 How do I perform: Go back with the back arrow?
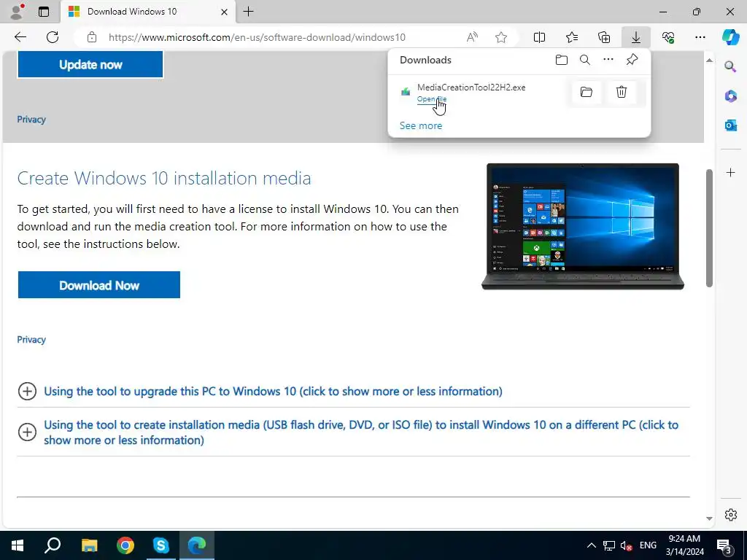(x=20, y=37)
